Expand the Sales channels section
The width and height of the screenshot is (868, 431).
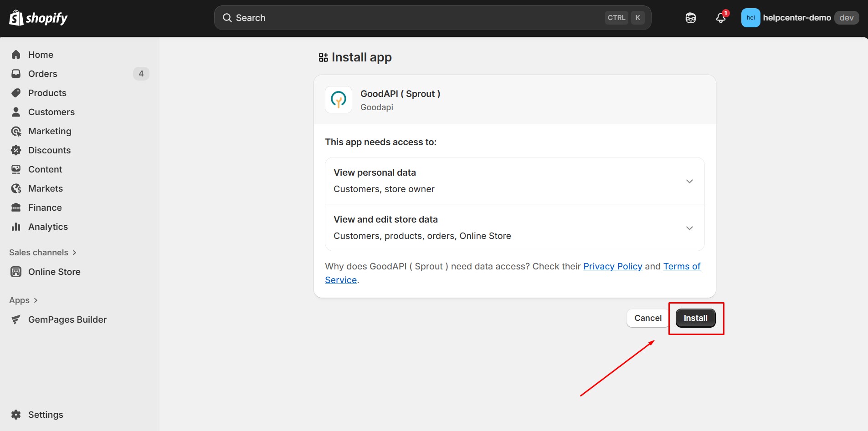pos(43,252)
